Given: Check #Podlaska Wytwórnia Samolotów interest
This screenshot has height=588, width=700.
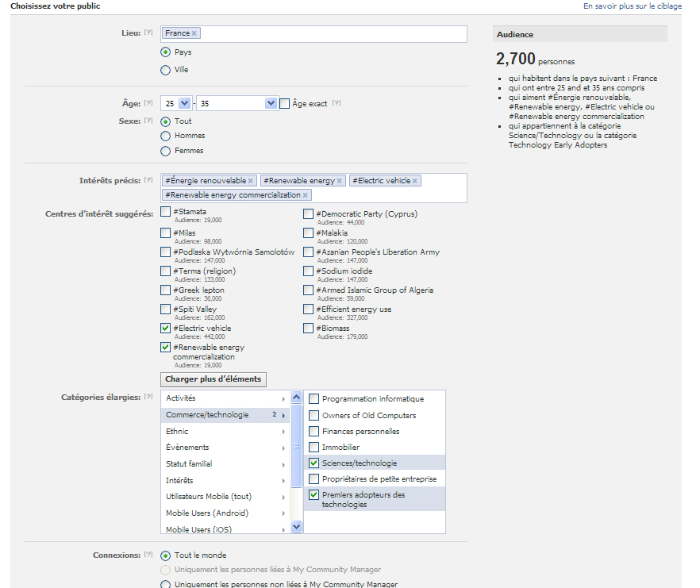Looking at the screenshot, I should pos(166,252).
